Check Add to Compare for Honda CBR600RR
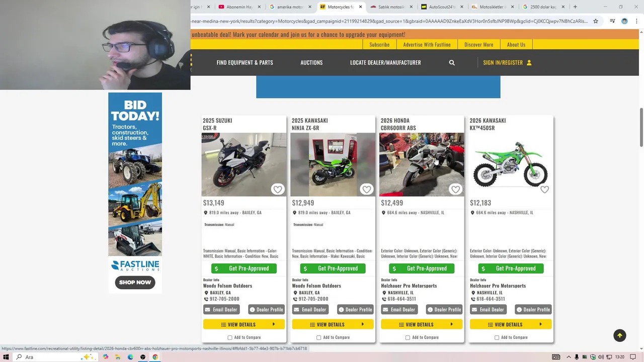The image size is (644, 362). (408, 337)
